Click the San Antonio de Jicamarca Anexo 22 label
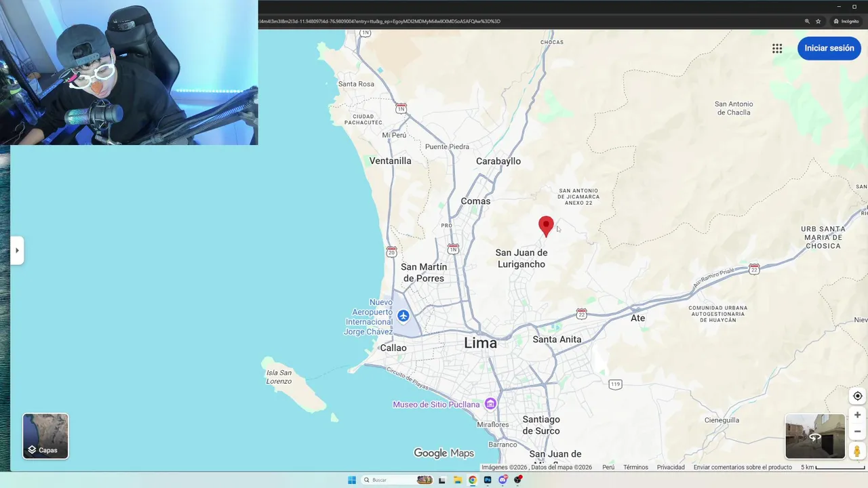The image size is (868, 488). (578, 197)
